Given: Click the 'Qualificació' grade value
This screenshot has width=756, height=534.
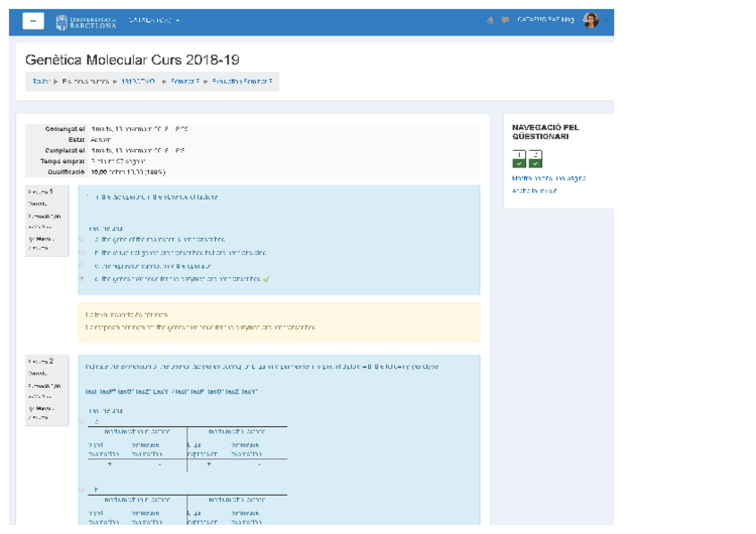Looking at the screenshot, I should tap(128, 172).
